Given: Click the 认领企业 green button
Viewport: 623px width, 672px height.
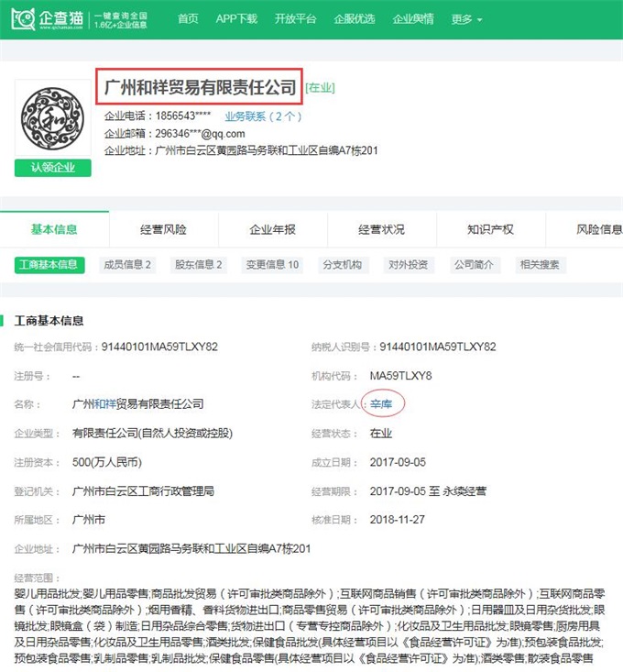Looking at the screenshot, I should pyautogui.click(x=52, y=168).
